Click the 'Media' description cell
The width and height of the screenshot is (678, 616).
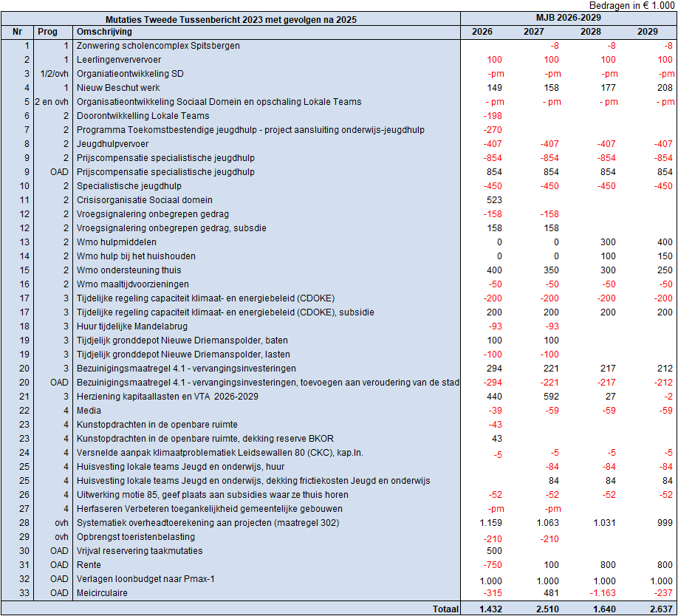pos(89,411)
